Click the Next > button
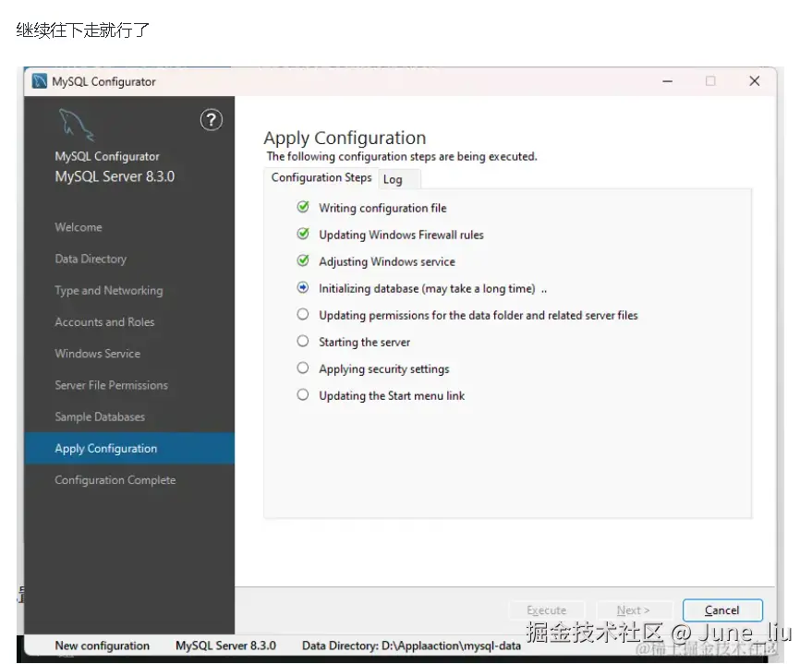812x664 pixels. click(634, 610)
